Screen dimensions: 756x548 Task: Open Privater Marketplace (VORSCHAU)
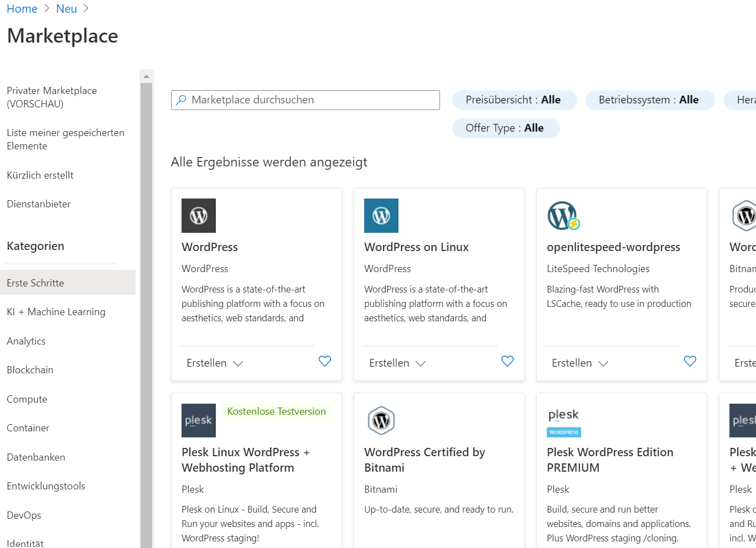52,97
